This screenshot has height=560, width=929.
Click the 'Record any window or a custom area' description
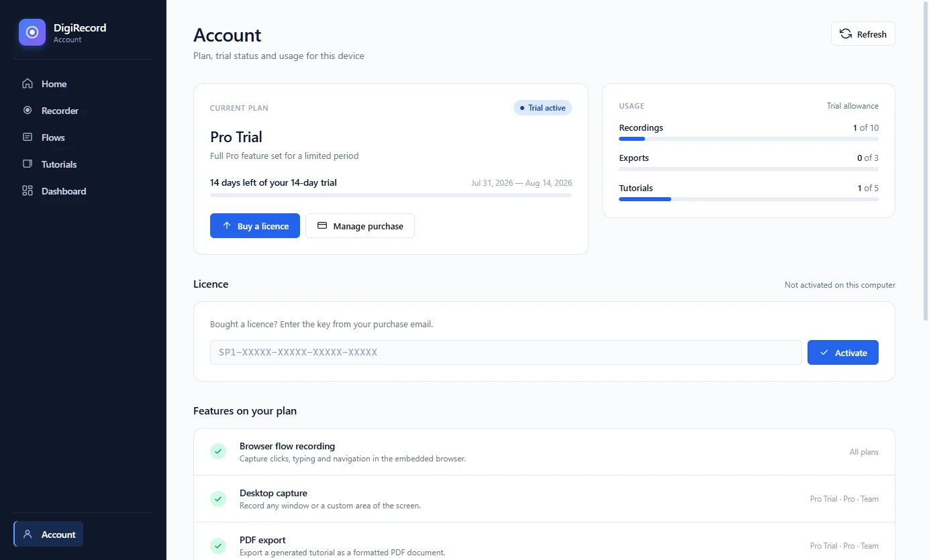pos(330,506)
